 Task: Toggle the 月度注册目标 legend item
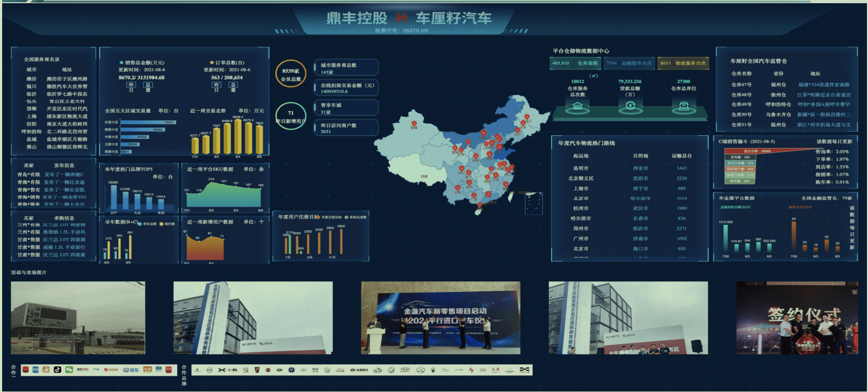coord(329,217)
